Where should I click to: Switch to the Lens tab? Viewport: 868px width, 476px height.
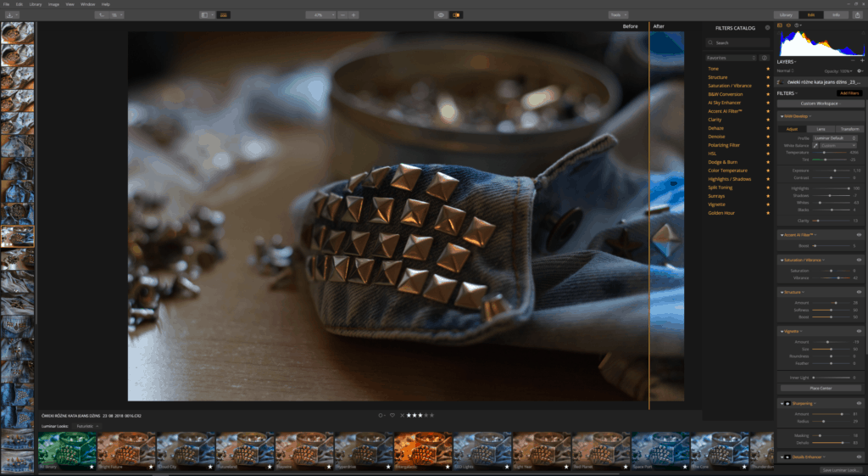(x=821, y=129)
